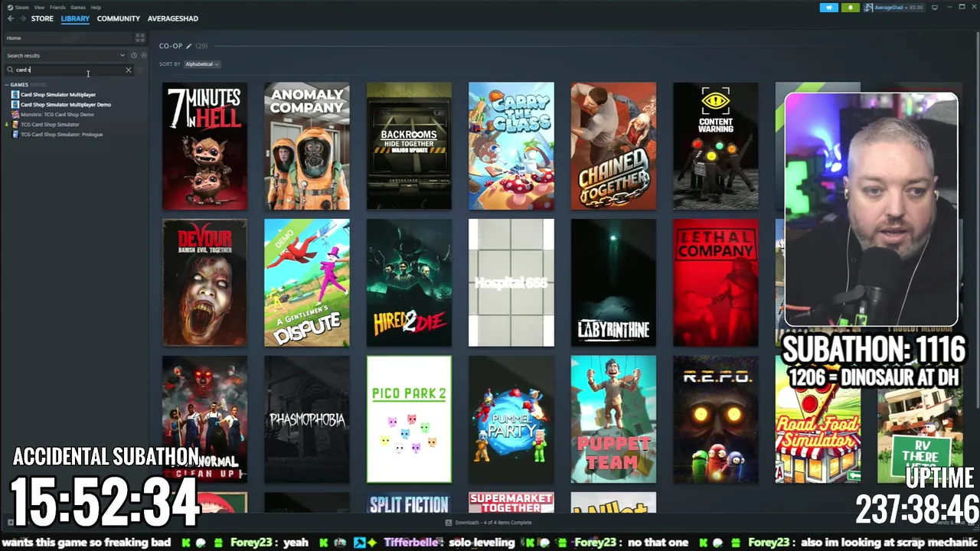980x551 pixels.
Task: Open Hospital 666 game cover
Action: pos(511,282)
